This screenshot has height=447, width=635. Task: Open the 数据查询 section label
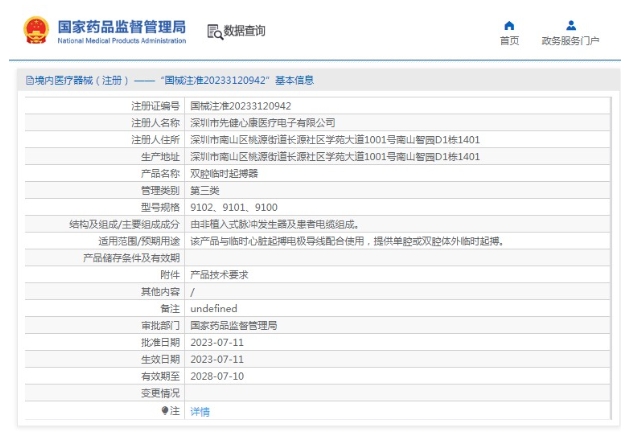click(244, 31)
